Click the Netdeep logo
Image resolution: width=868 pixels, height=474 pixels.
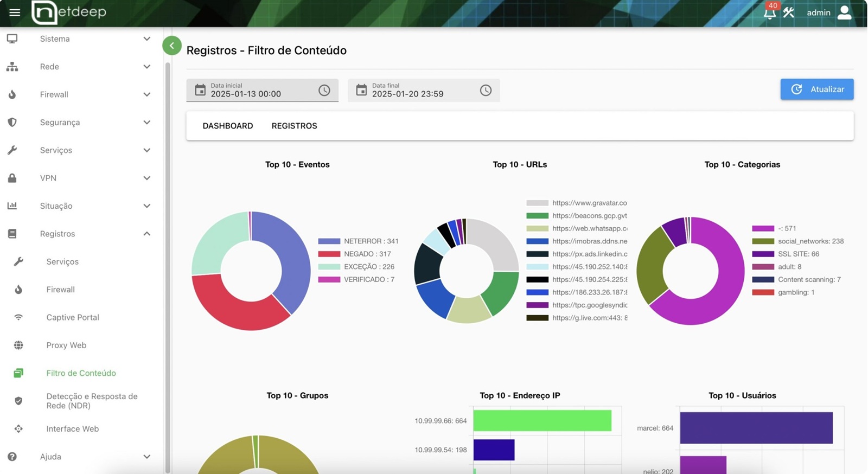pos(69,12)
